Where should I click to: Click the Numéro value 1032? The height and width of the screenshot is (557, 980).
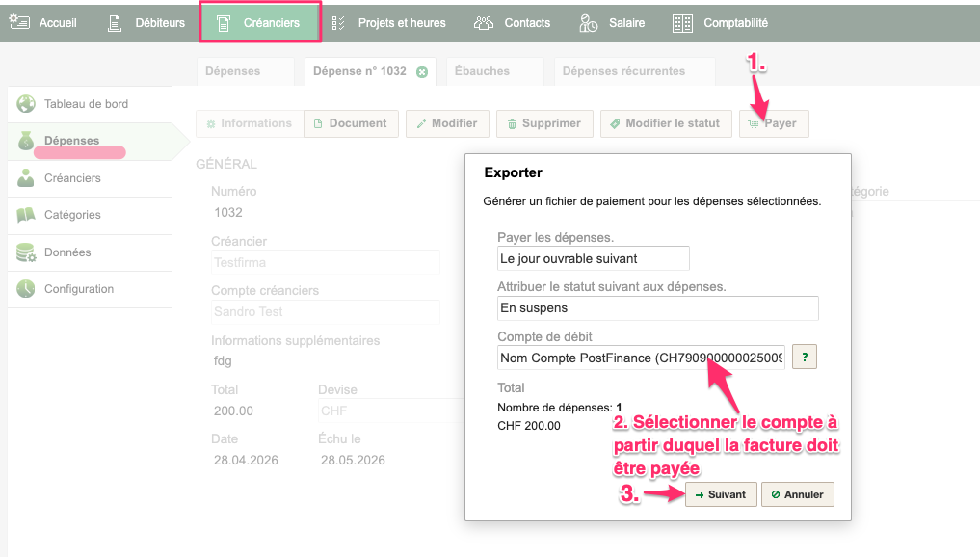click(228, 213)
